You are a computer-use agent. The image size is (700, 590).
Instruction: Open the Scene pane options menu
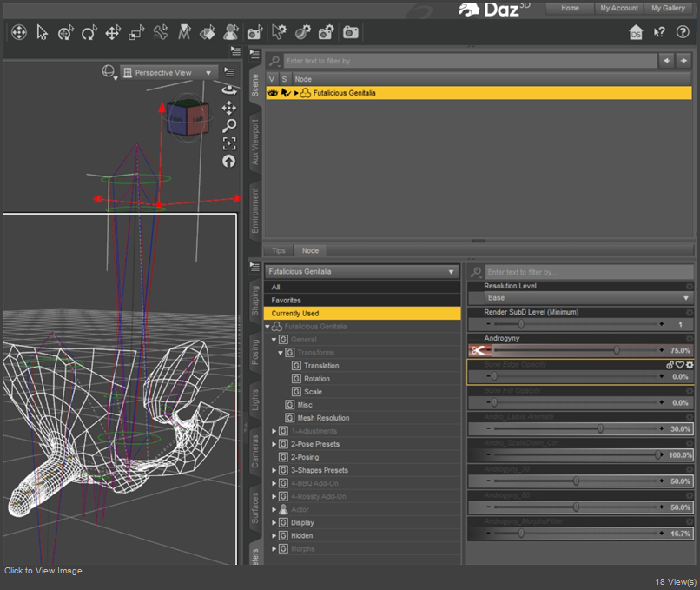254,55
